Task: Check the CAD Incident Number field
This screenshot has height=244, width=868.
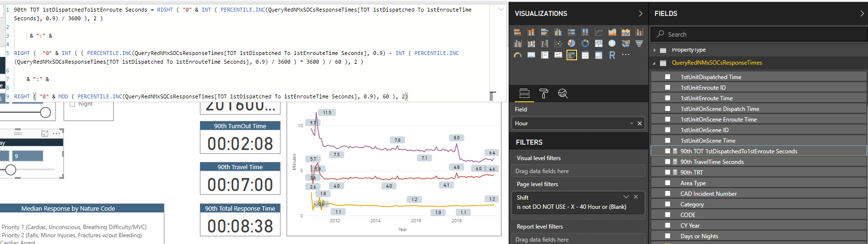Action: click(x=667, y=193)
